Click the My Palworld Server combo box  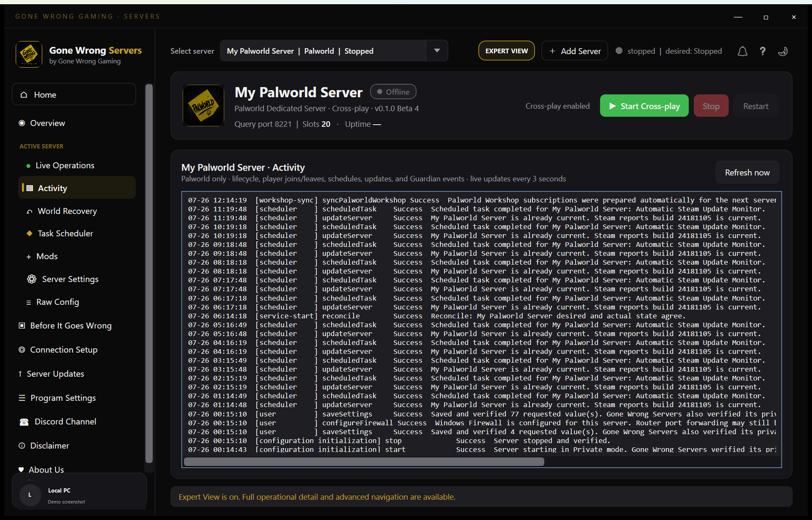click(x=334, y=51)
